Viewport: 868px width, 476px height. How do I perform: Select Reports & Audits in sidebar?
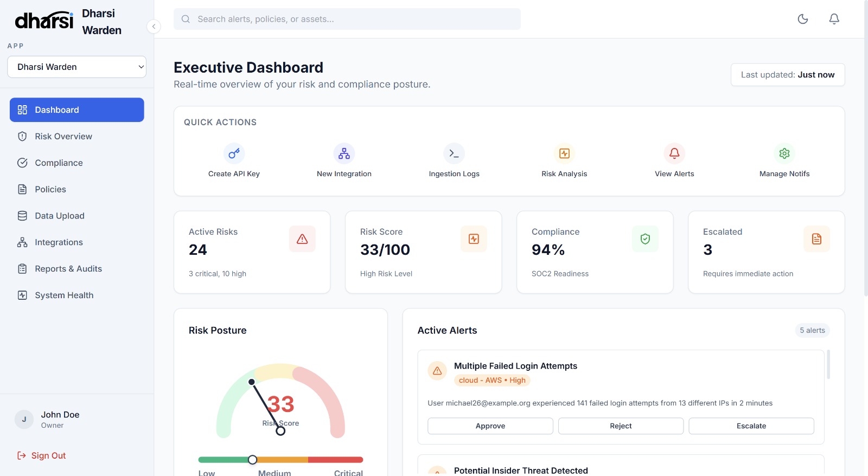click(x=68, y=269)
